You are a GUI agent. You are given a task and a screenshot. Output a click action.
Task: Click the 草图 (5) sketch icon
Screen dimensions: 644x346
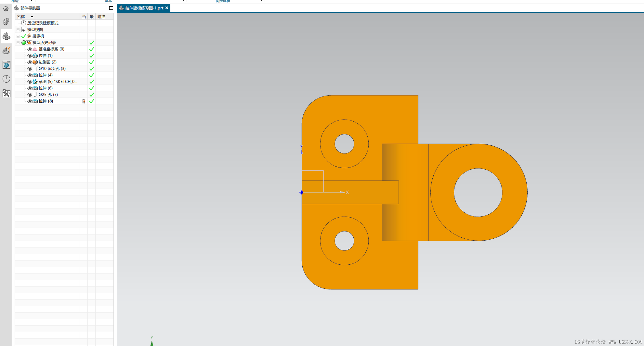(x=35, y=82)
